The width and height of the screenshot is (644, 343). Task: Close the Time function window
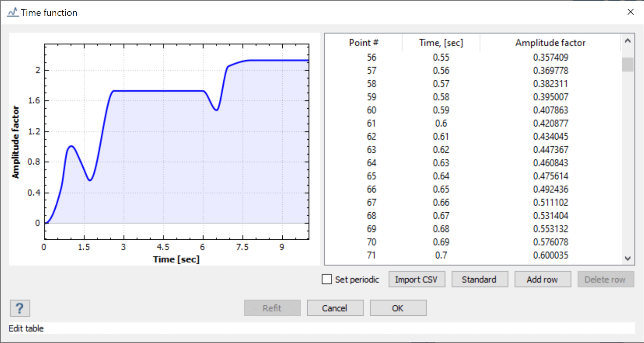(630, 12)
